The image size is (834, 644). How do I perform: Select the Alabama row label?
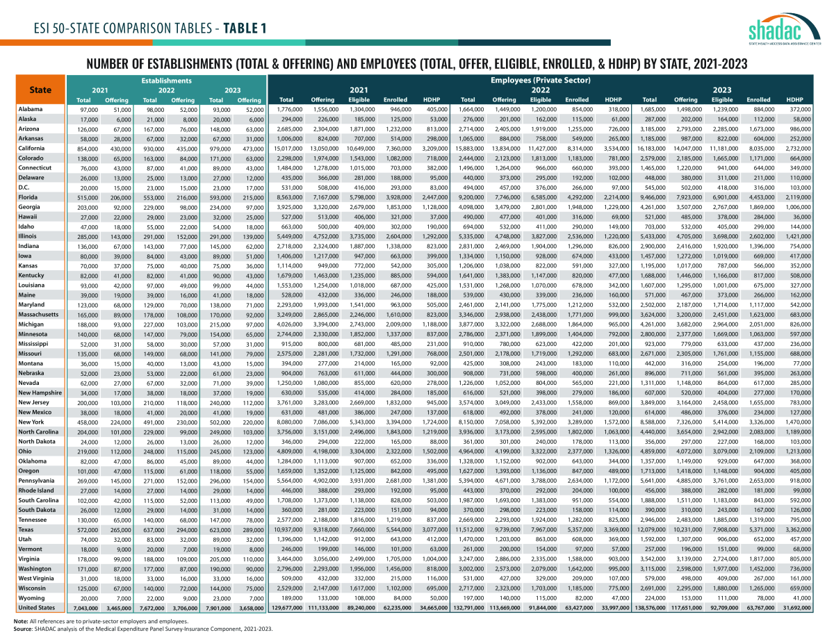click(x=31, y=110)
